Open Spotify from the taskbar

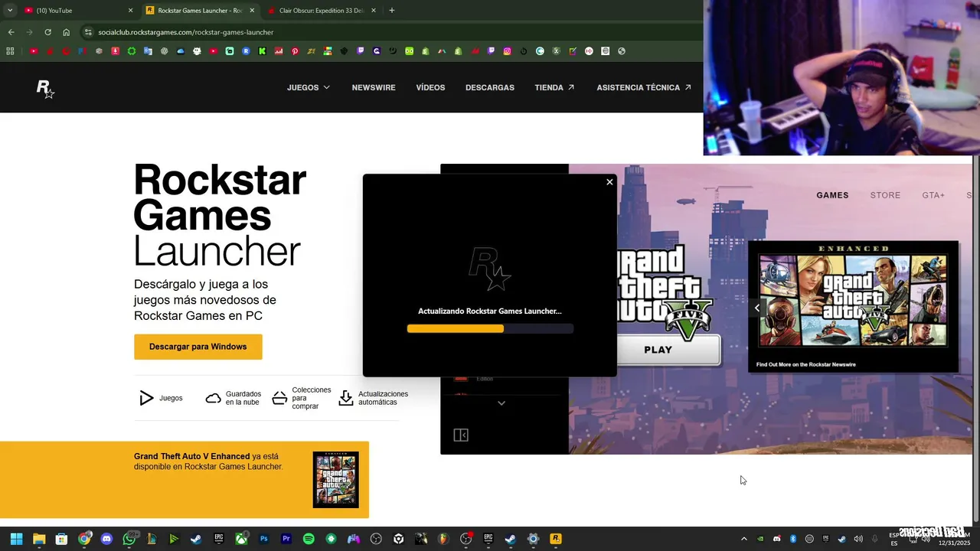tap(309, 539)
